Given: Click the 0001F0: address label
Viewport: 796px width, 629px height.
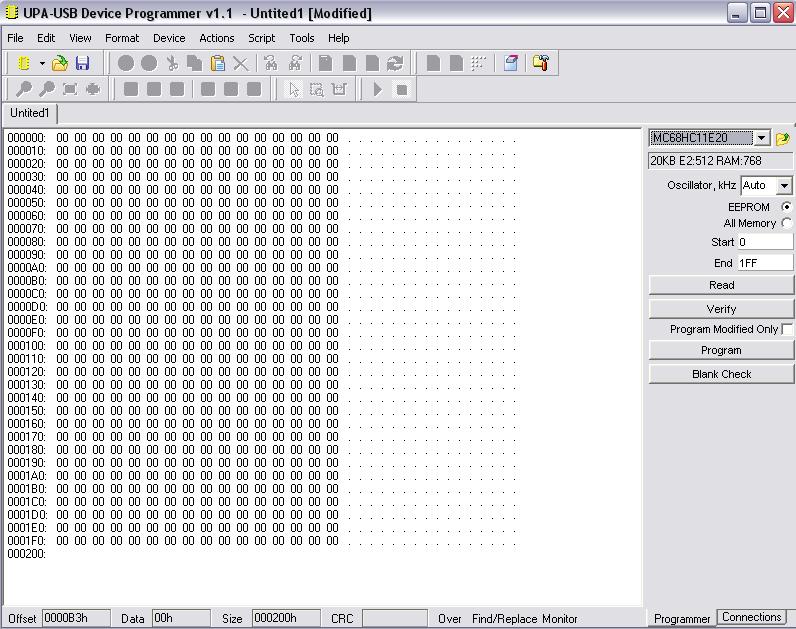Looking at the screenshot, I should tap(26, 541).
